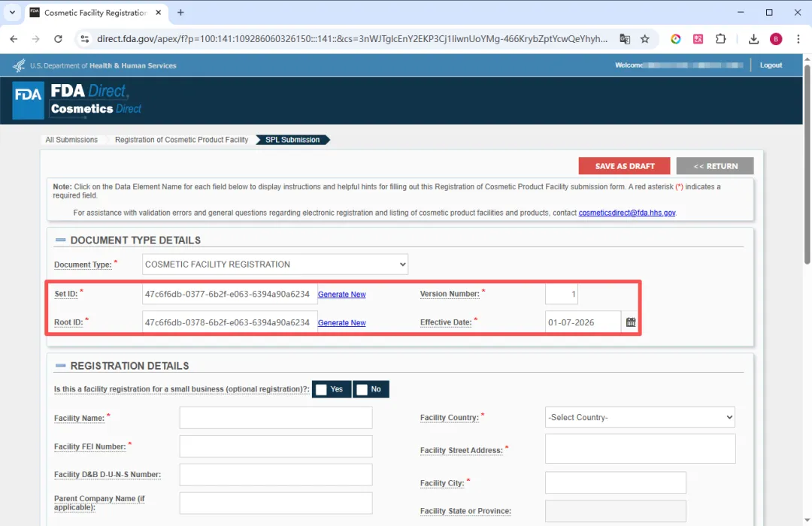812x526 pixels.
Task: Generate a new Set ID
Action: click(x=342, y=294)
